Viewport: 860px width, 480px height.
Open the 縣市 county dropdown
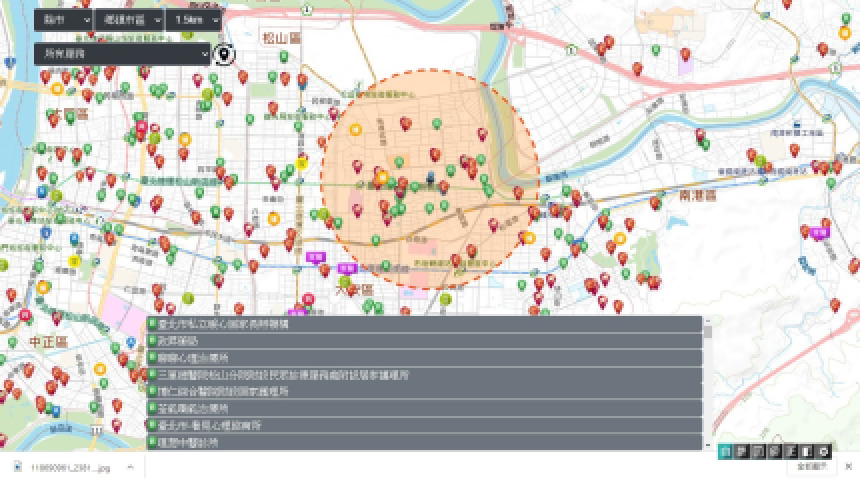coord(63,20)
